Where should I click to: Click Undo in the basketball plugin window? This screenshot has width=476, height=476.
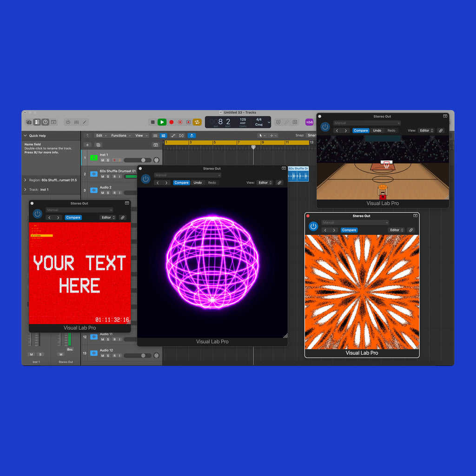point(377,131)
